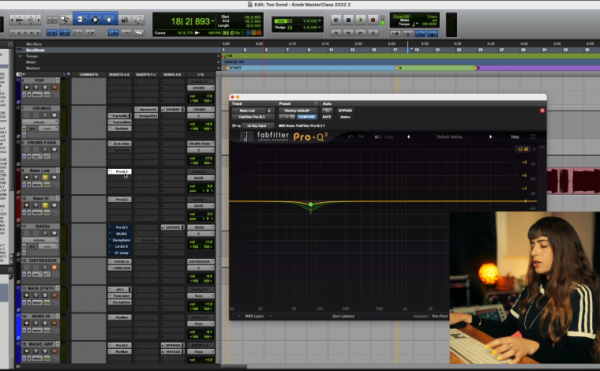
Task: Click the SENDS A-E column header
Action: (172, 75)
